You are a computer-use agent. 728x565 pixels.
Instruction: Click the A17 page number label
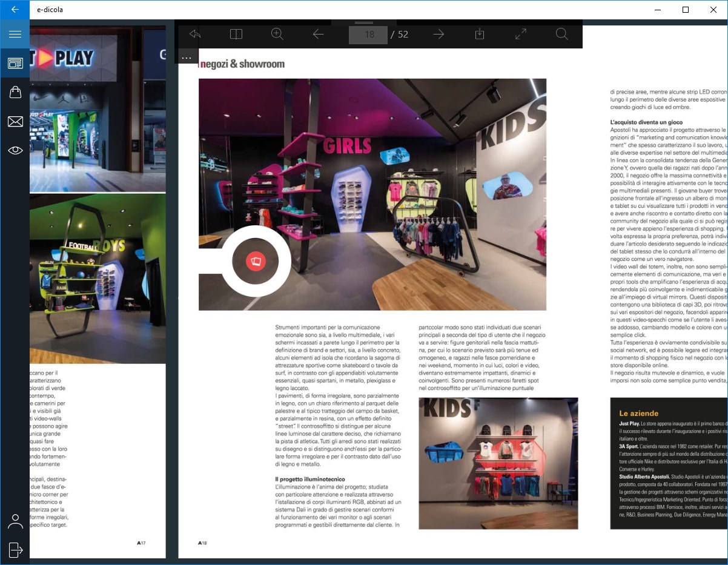142,543
